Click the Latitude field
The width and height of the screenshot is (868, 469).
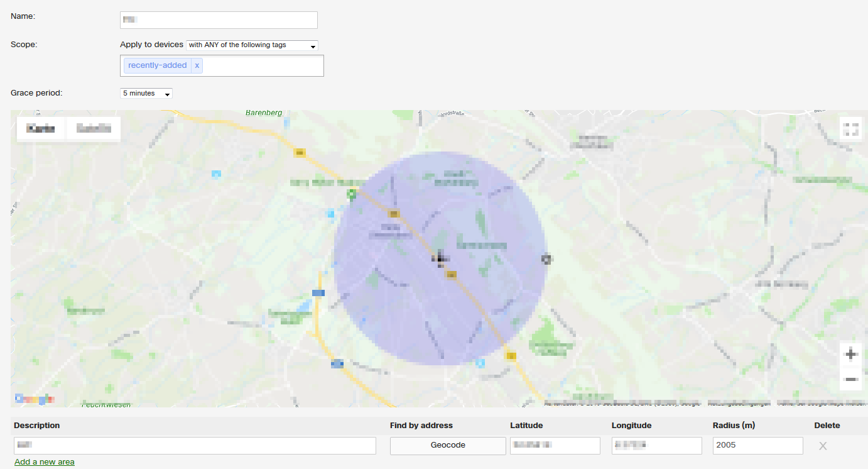point(555,446)
